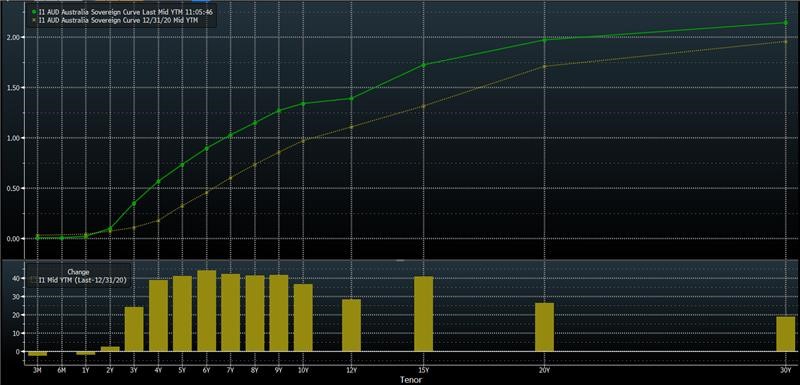Click the green 15Y yield data point

(x=423, y=65)
